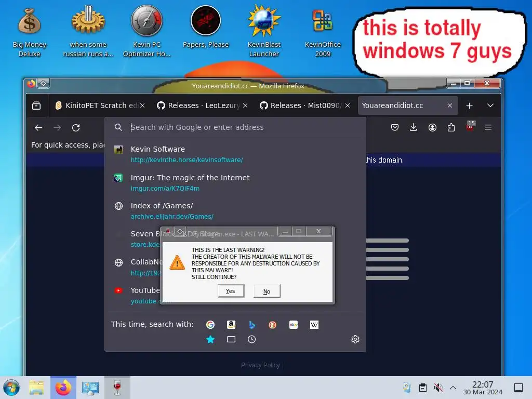Open the clock showing 22:07
This screenshot has height=399, width=532.
click(483, 388)
